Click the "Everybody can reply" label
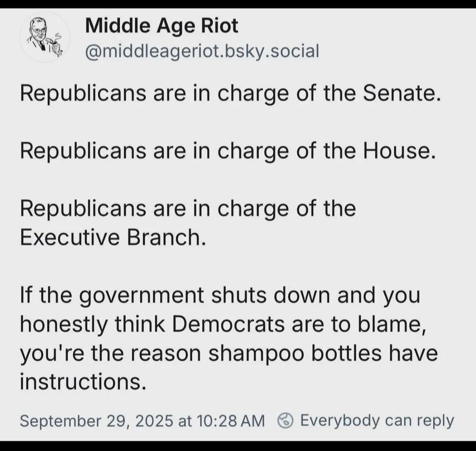 pos(377,421)
